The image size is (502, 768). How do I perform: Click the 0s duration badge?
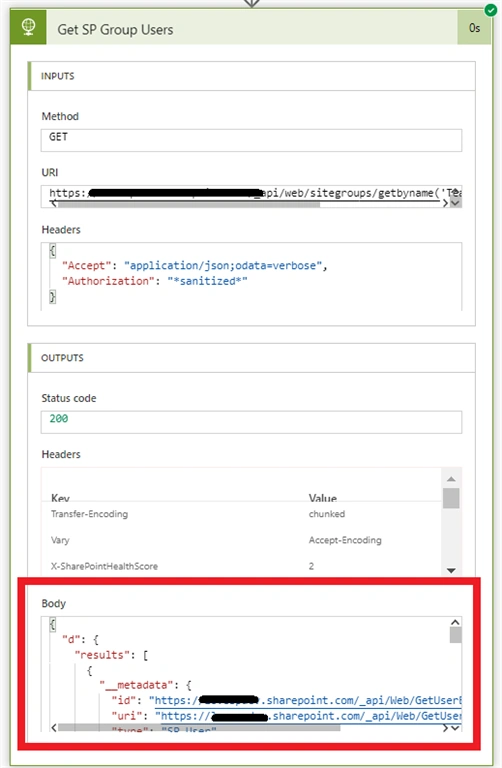[x=474, y=28]
